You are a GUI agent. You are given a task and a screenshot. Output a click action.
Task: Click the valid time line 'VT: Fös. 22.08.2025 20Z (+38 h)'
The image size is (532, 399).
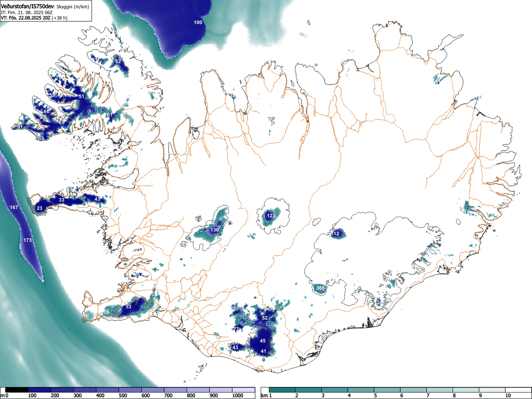point(34,18)
